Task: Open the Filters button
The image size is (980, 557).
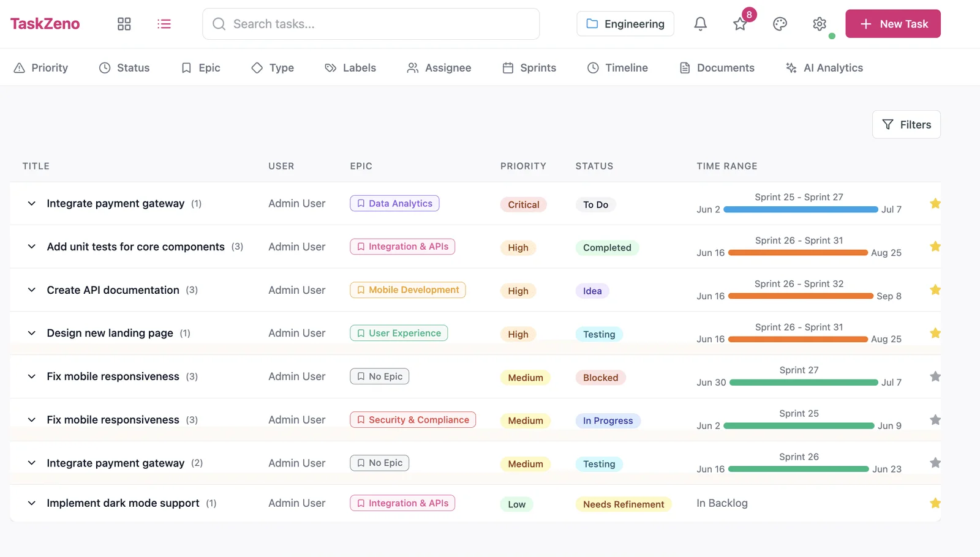Action: pyautogui.click(x=906, y=125)
